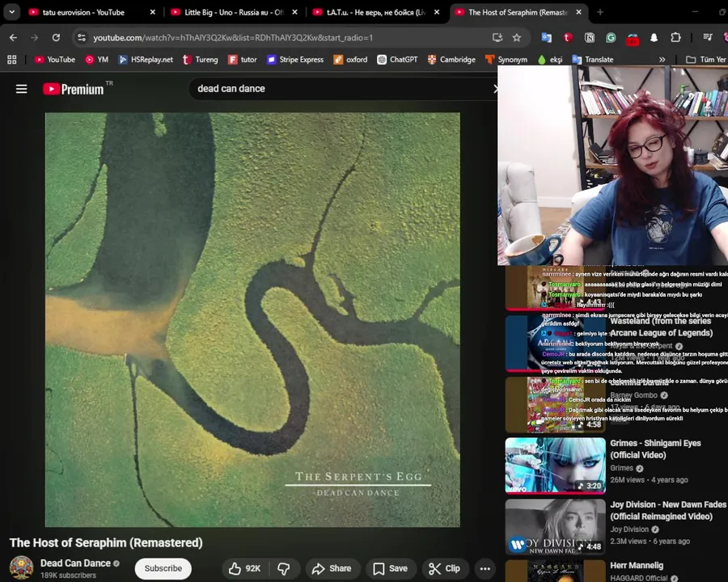
Task: Open more actions three-dot menu
Action: pos(485,568)
